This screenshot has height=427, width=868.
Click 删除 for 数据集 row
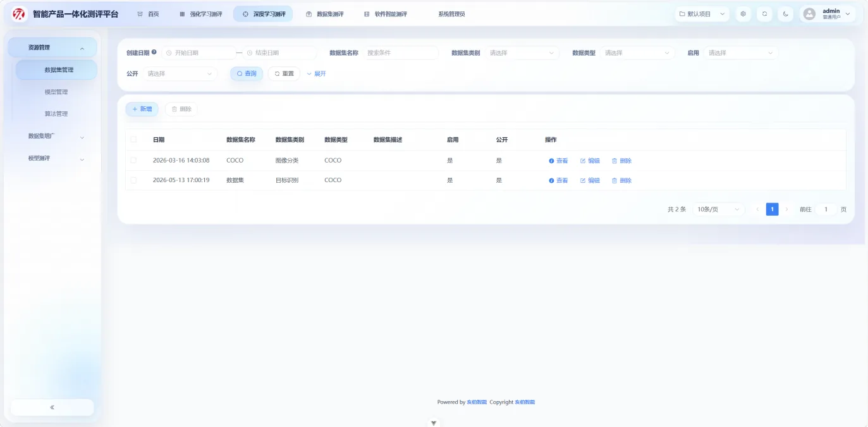click(621, 180)
